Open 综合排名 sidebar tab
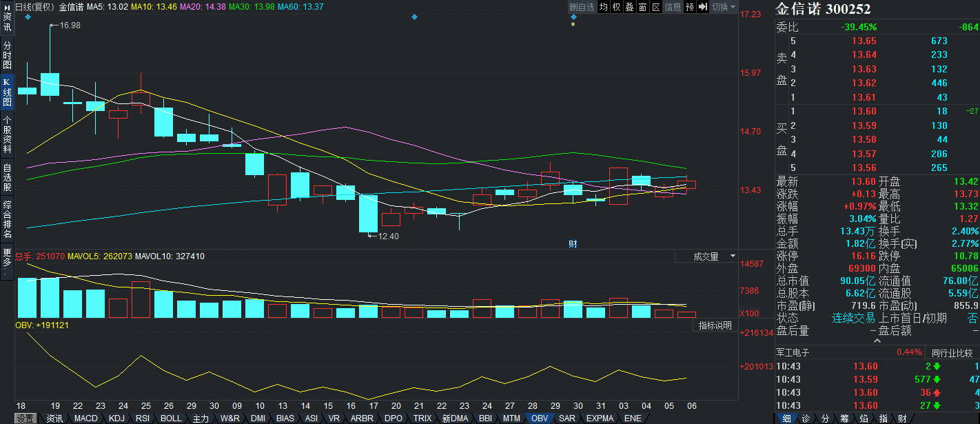The image size is (980, 424). 7,219
